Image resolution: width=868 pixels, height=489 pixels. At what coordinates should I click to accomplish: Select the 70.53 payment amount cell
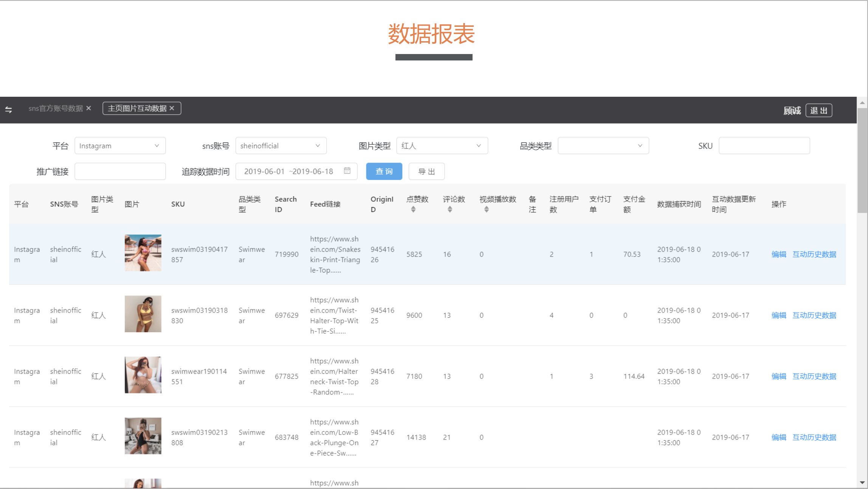(632, 254)
